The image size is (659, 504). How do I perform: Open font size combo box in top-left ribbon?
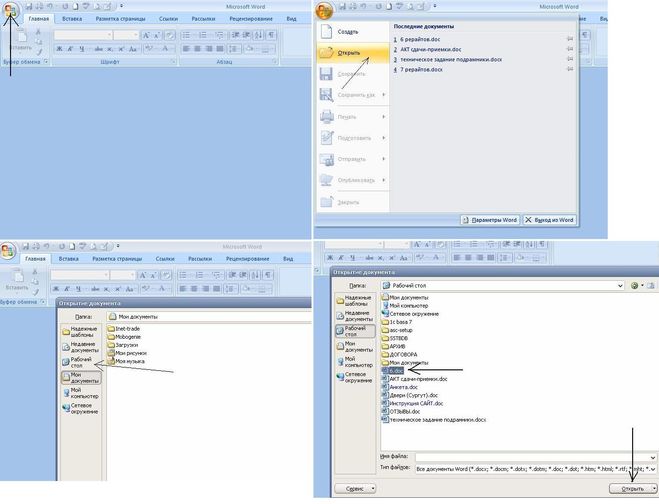(x=126, y=35)
